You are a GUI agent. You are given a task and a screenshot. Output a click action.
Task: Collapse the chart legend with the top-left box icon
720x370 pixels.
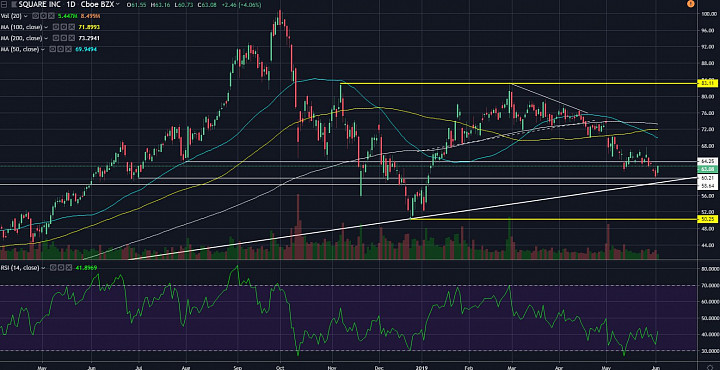pyautogui.click(x=4, y=5)
